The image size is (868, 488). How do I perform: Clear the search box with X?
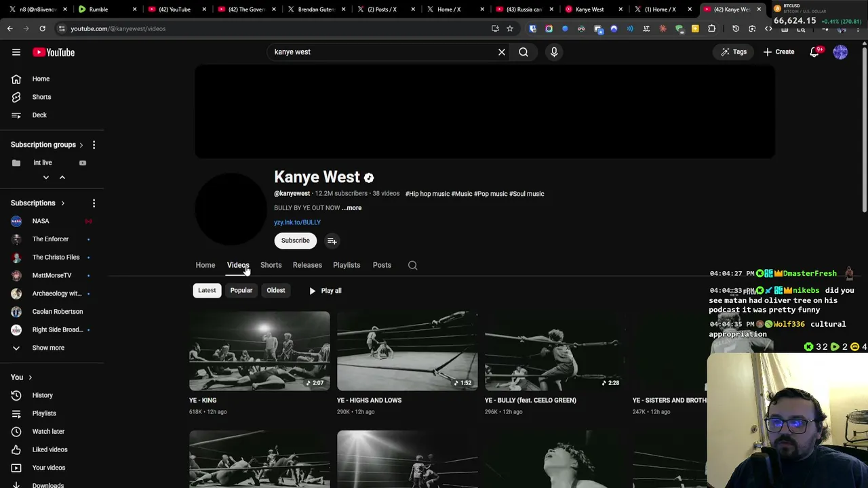click(502, 52)
